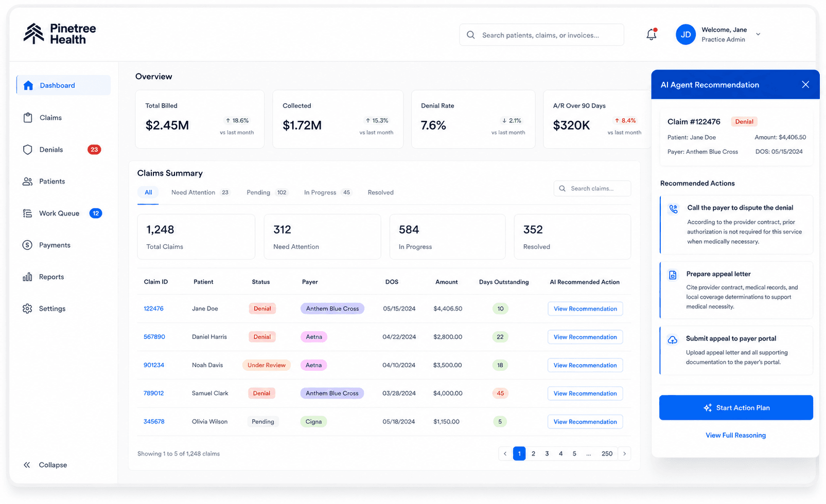Viewport: 826px width, 504px height.
Task: Click the Dashboard home icon
Action: click(x=28, y=85)
